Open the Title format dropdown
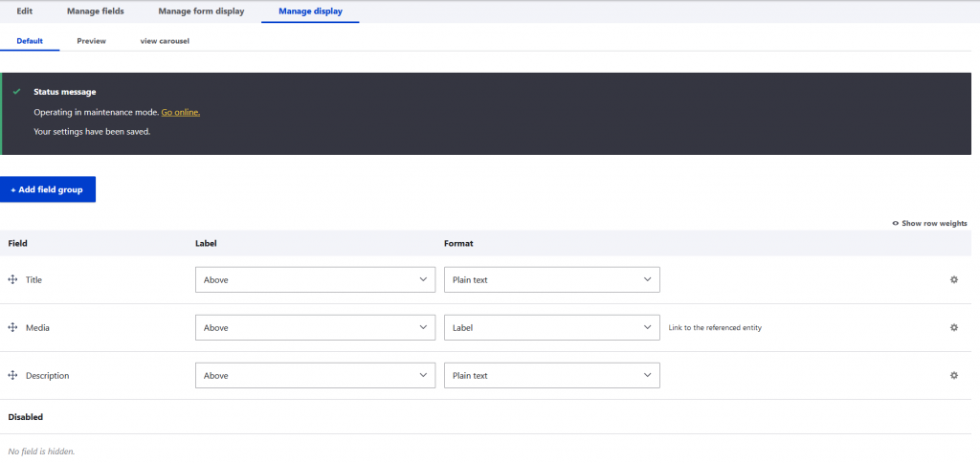The height and width of the screenshot is (463, 980). (551, 279)
